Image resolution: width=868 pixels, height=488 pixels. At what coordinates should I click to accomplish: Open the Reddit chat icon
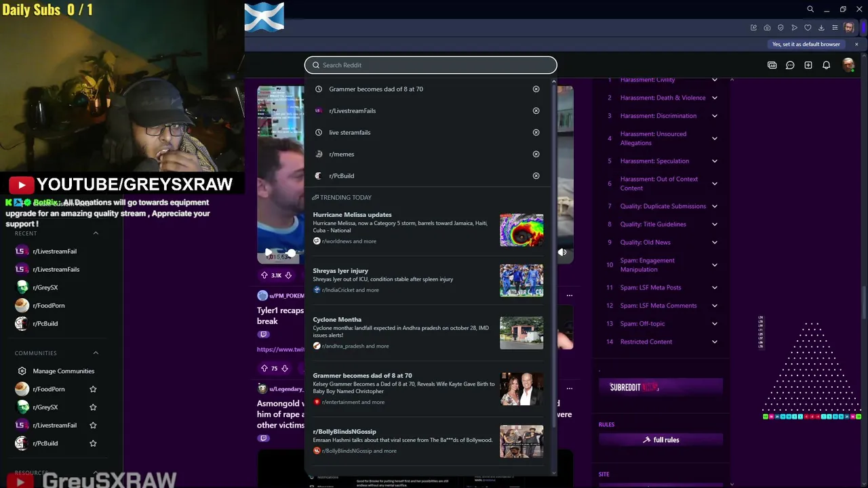(x=790, y=65)
